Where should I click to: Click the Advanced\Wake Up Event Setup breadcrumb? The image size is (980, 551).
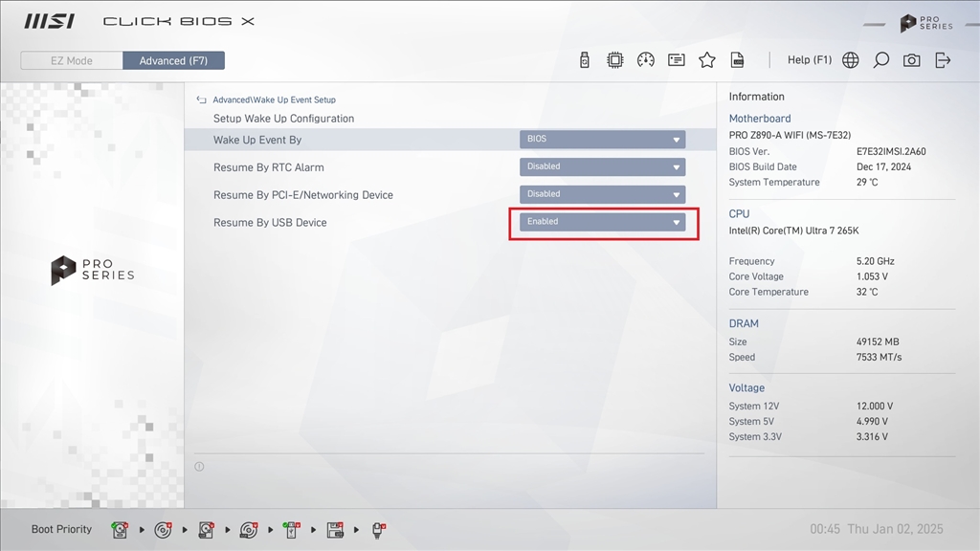(275, 99)
